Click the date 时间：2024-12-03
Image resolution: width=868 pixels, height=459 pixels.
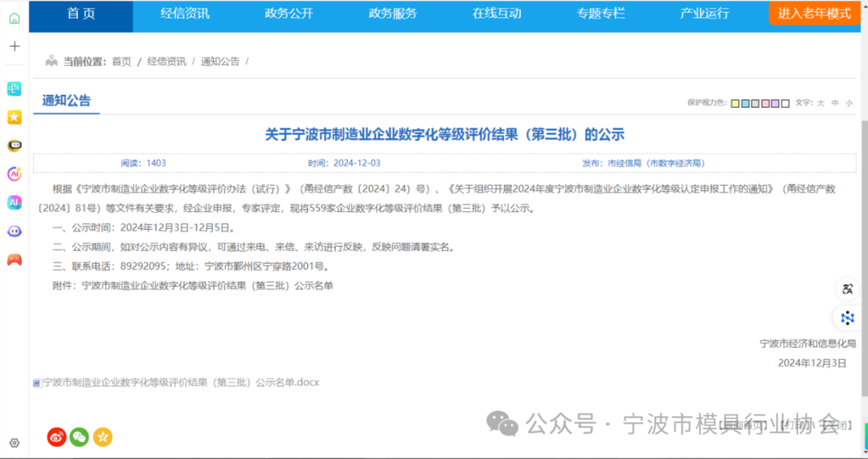click(x=344, y=163)
